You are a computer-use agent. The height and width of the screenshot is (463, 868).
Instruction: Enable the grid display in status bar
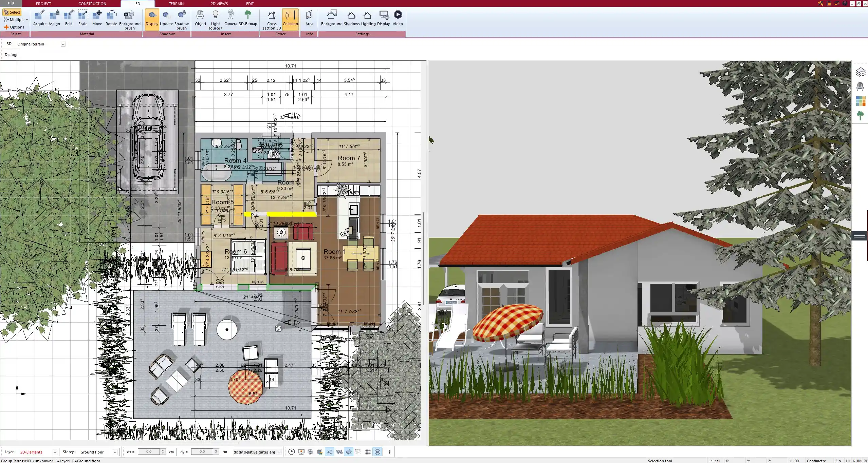368,452
